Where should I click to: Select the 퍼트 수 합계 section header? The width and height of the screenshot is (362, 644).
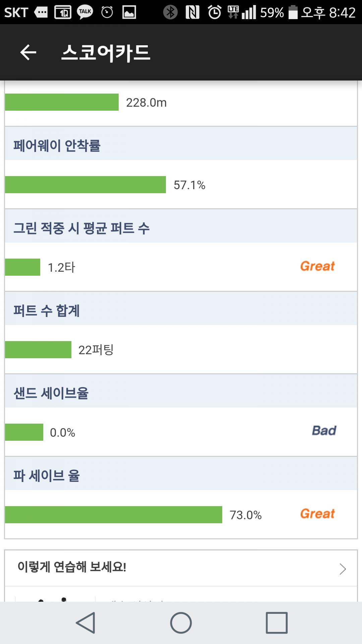coord(47,311)
